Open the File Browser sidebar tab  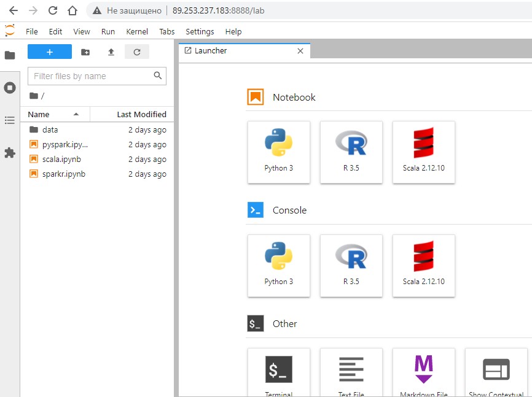[x=10, y=55]
